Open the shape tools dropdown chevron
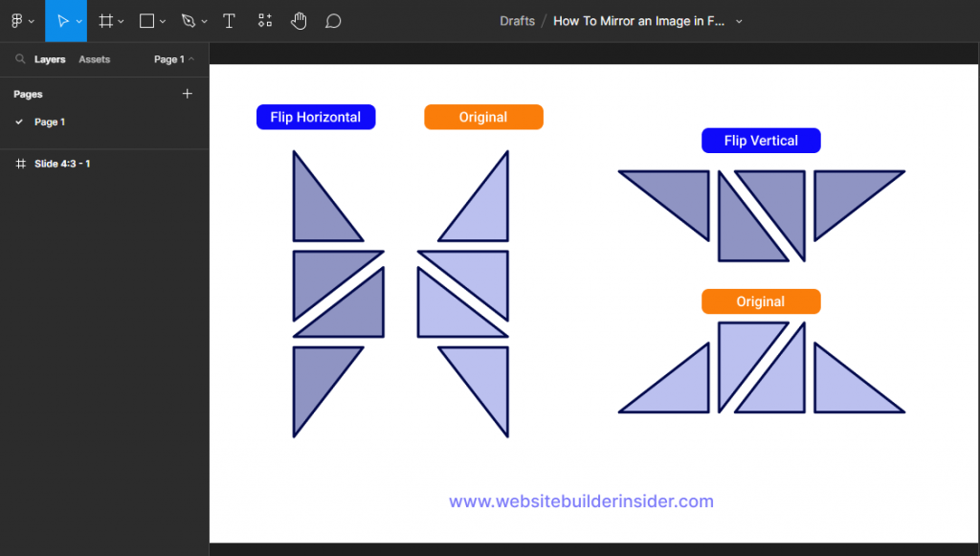Image resolution: width=980 pixels, height=556 pixels. click(163, 21)
